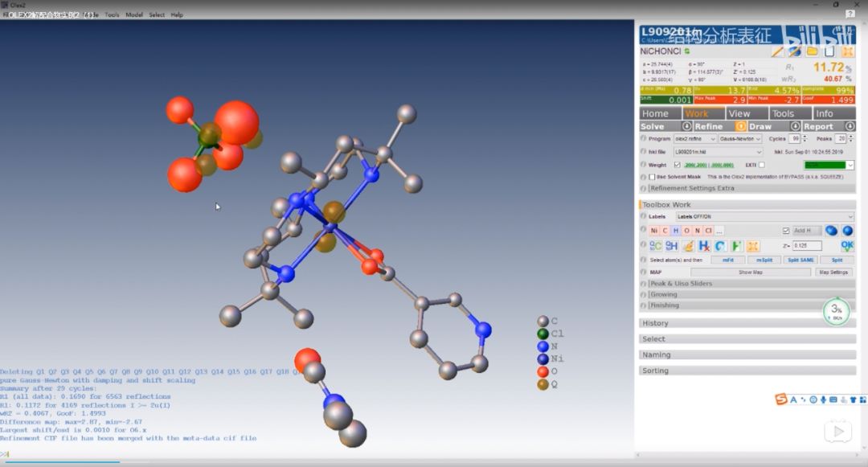Assign Ni element type to selected atom
The height and width of the screenshot is (467, 868).
pyautogui.click(x=654, y=231)
